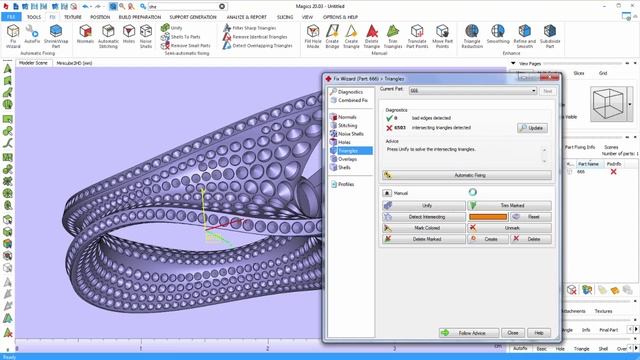Switch to the SLICING ribbon tab
640x360 pixels.
[285, 17]
